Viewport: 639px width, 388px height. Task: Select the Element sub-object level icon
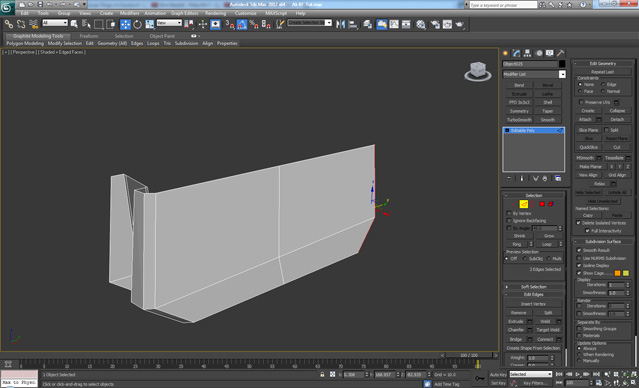(551, 204)
